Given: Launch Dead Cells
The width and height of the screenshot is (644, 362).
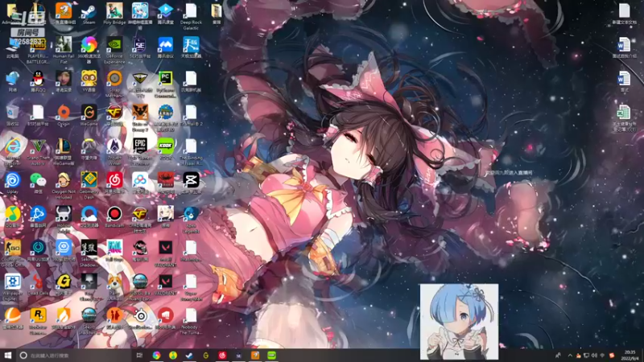Looking at the screenshot, I should (x=38, y=284).
